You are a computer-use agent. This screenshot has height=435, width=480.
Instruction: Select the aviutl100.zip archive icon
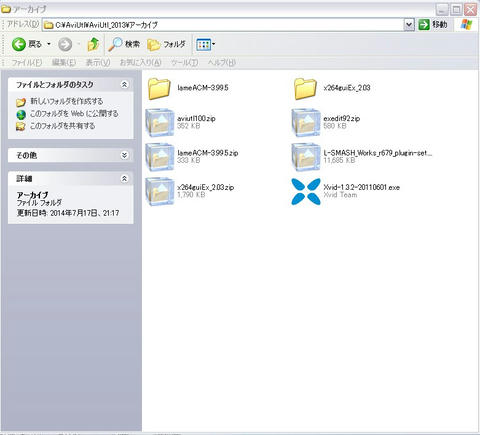point(160,122)
